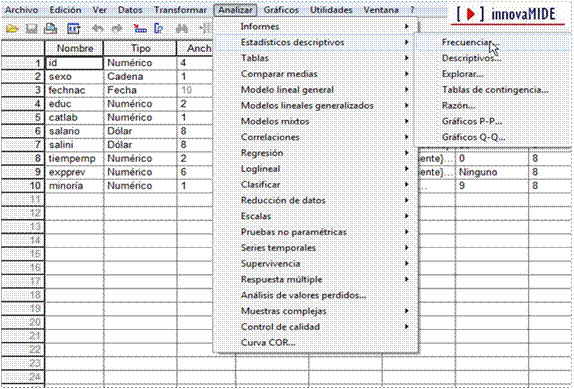Click the 'Cadena' type cell
Screen dimensions: 574x389
(141, 76)
